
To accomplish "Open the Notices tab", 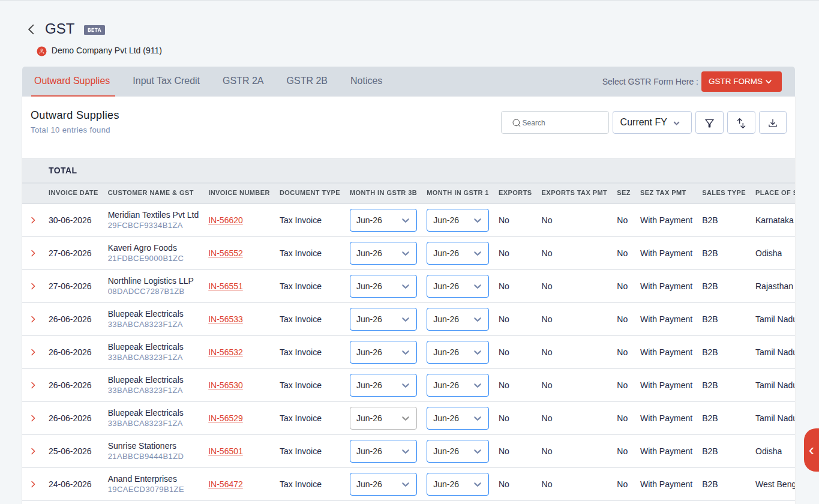I will 366,80.
